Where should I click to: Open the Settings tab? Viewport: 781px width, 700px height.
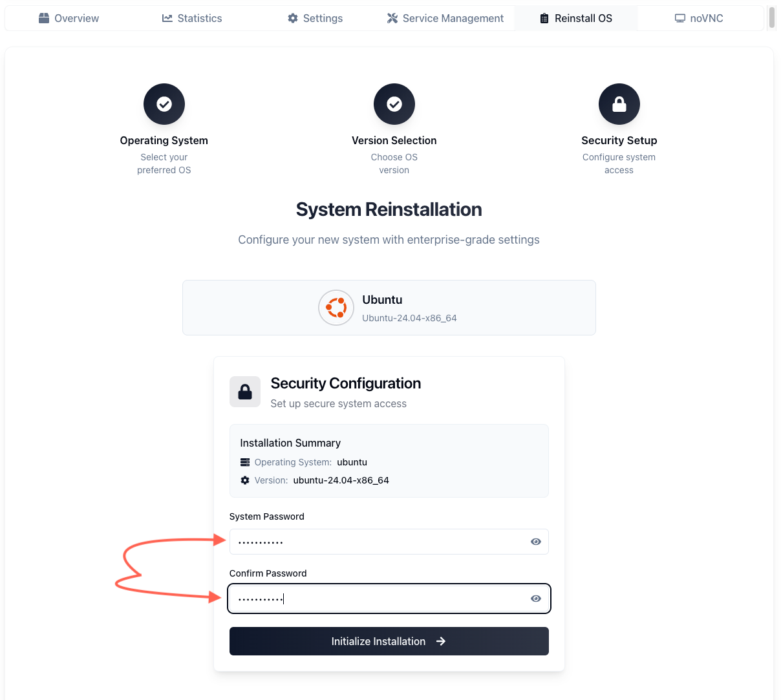coord(316,18)
